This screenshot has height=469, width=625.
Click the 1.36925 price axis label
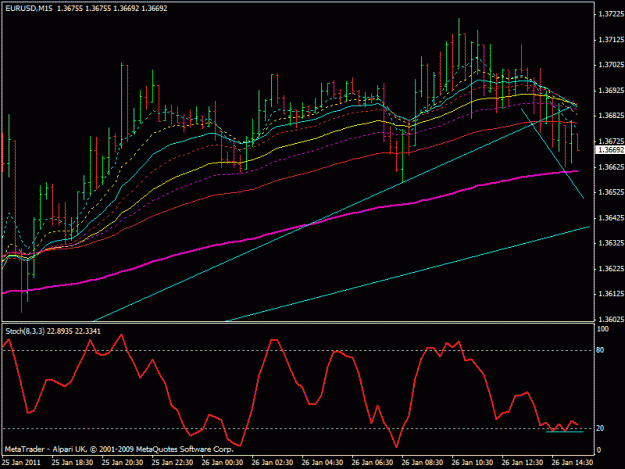pyautogui.click(x=611, y=90)
